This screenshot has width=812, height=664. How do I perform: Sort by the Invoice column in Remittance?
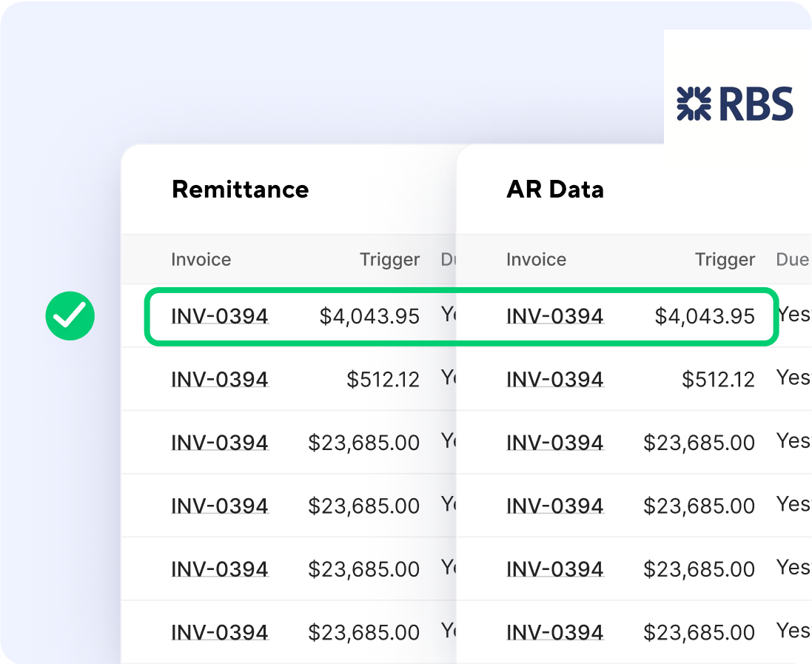[x=201, y=260]
